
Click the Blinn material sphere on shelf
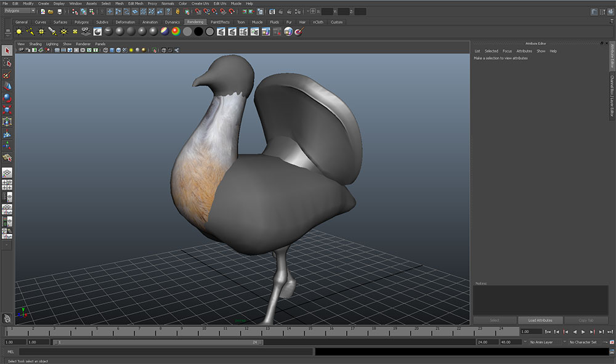coord(120,31)
